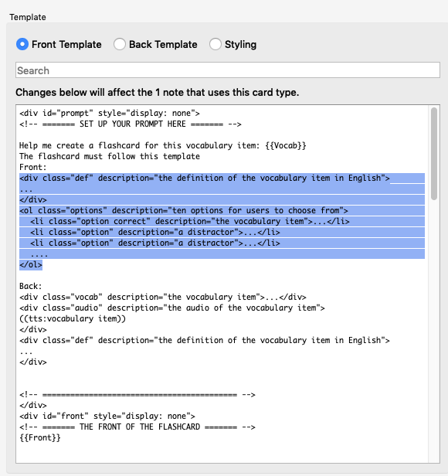Click the line '<div id="prompt" style="display: none">'
Image resolution: width=448 pixels, height=476 pixels.
coord(110,114)
